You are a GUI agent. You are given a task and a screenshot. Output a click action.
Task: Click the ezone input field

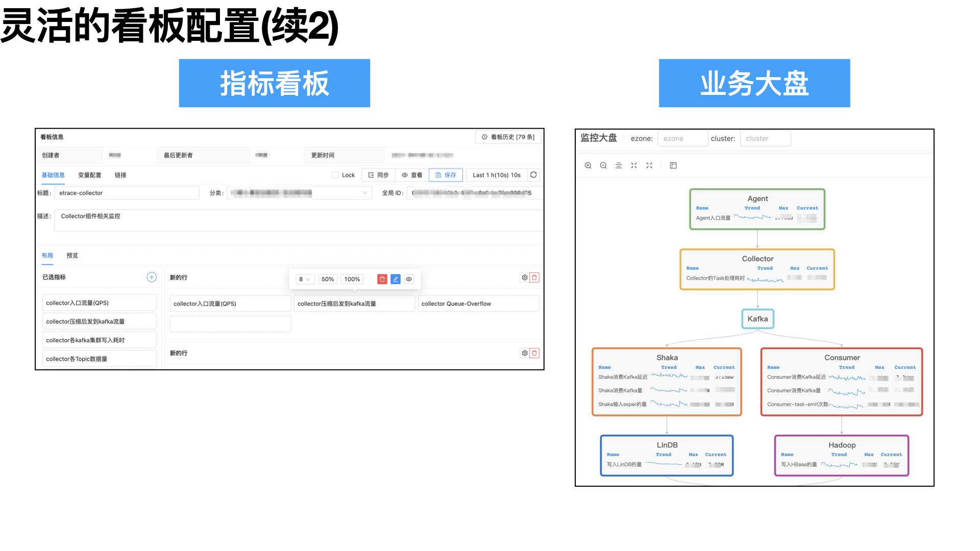coord(682,138)
